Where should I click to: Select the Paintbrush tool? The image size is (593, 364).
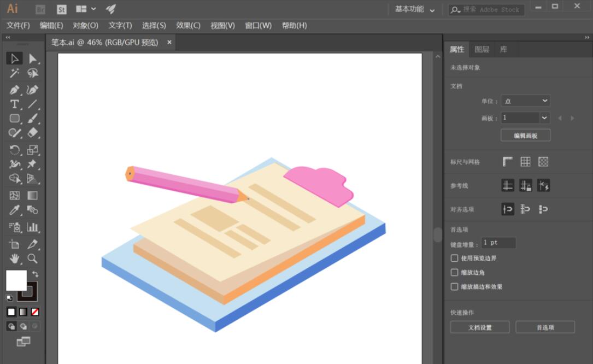(33, 119)
